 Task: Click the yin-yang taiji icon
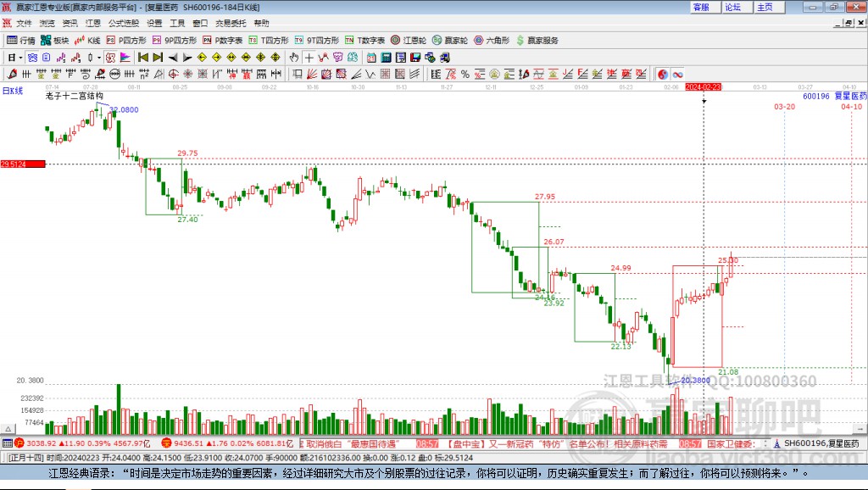pyautogui.click(x=663, y=75)
